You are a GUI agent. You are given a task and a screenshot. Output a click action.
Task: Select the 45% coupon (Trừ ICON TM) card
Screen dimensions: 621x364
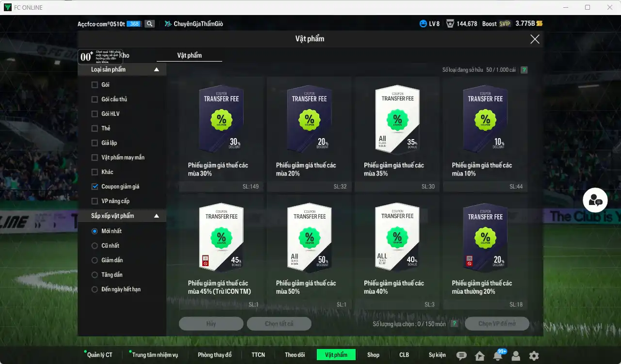(x=221, y=252)
